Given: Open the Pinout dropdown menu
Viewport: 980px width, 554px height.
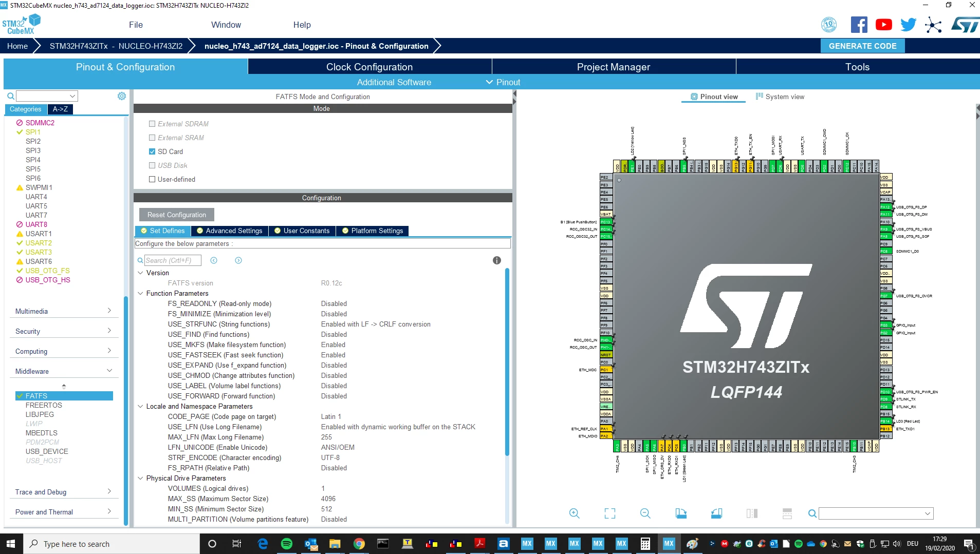Looking at the screenshot, I should (x=503, y=82).
